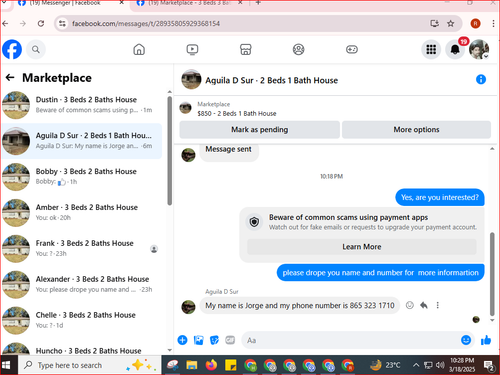Click the More options button
The width and height of the screenshot is (500, 375).
(416, 130)
